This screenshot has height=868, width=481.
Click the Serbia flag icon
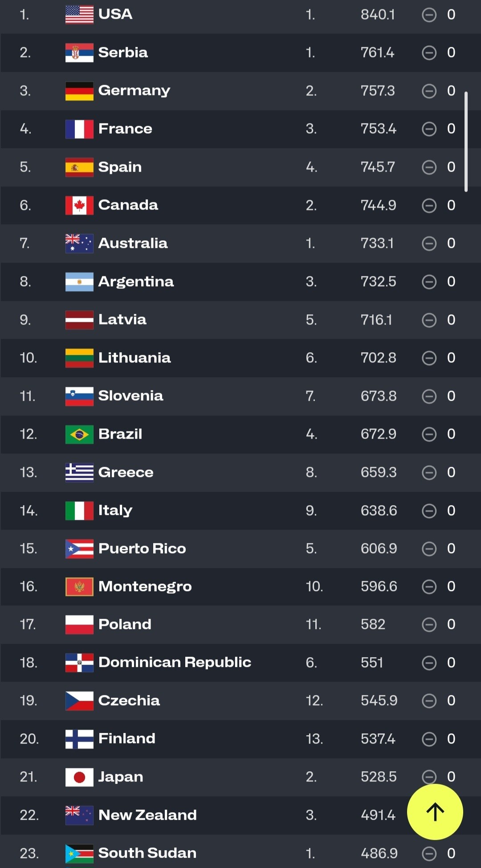(x=79, y=53)
